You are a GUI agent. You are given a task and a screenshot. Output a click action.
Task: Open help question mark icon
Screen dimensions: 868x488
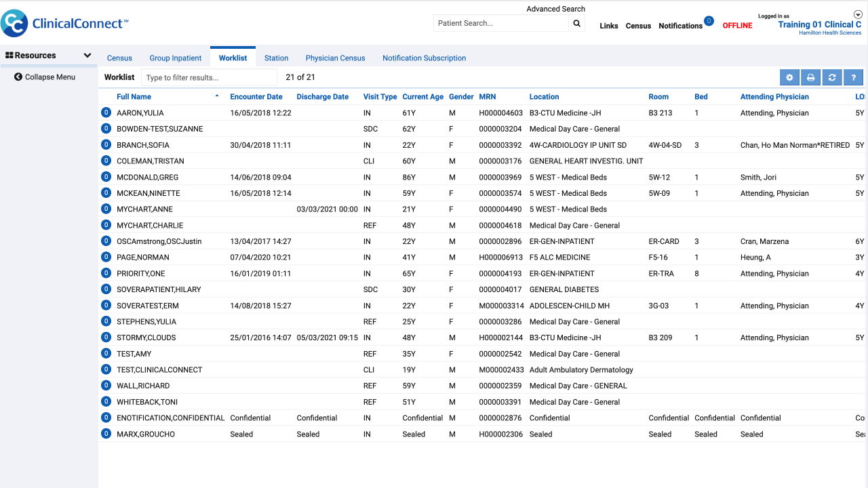coord(854,77)
